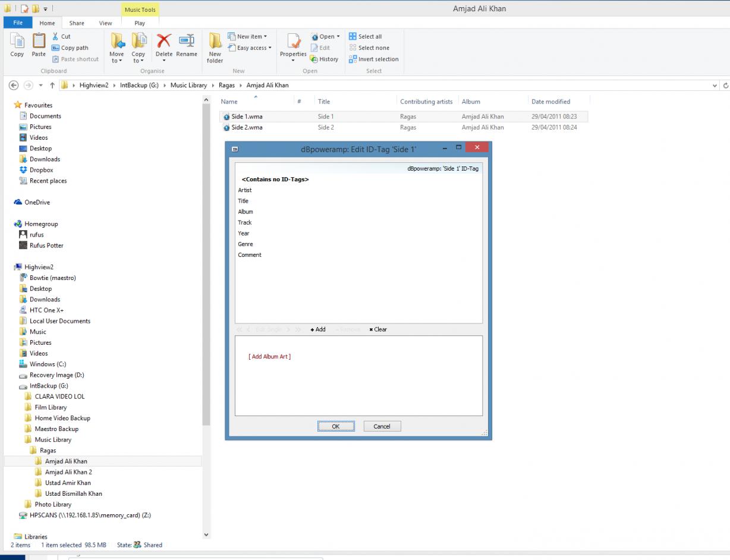The width and height of the screenshot is (730, 560).
Task: Switch to the Share ribbon tab
Action: [77, 23]
